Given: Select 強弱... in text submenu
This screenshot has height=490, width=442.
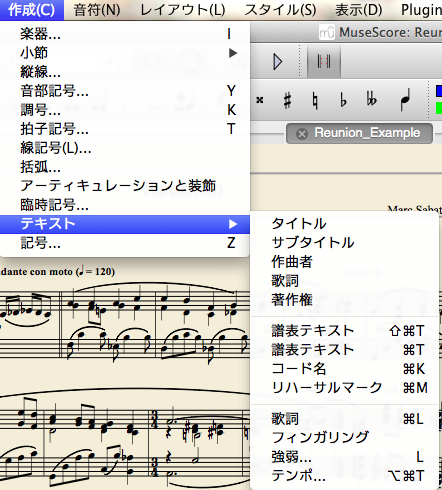Looking at the screenshot, I should tap(345, 457).
